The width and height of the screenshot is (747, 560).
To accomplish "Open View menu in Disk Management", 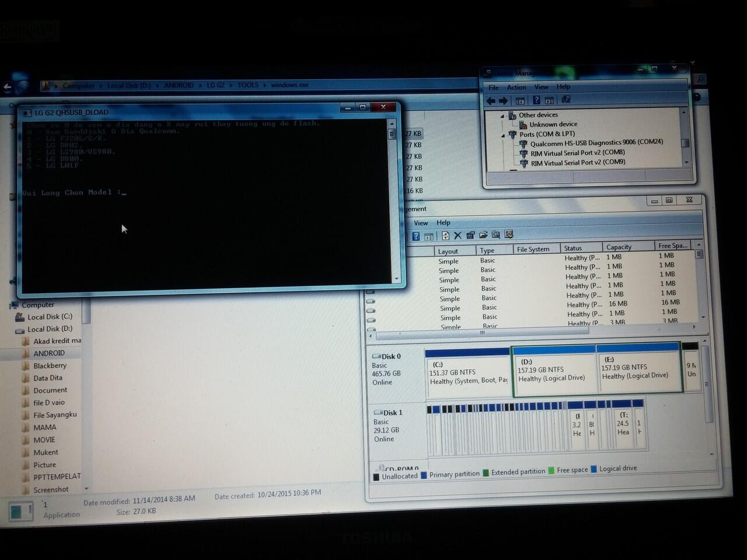I will [x=421, y=223].
